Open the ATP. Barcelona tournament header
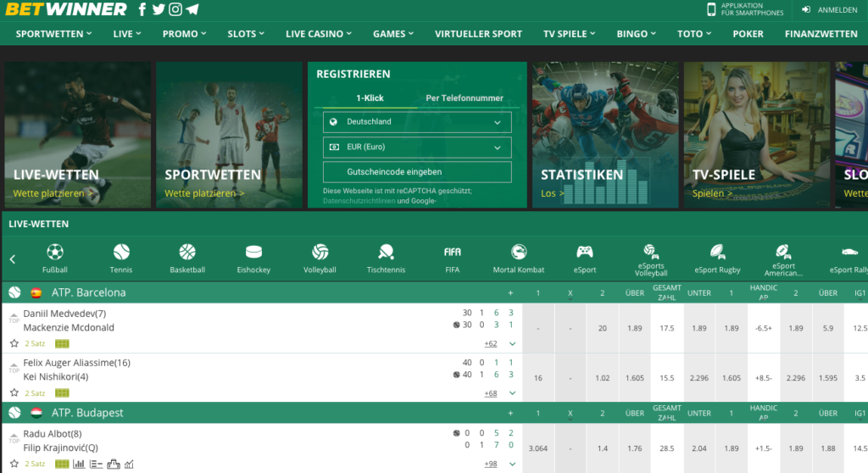The image size is (868, 473). point(88,292)
